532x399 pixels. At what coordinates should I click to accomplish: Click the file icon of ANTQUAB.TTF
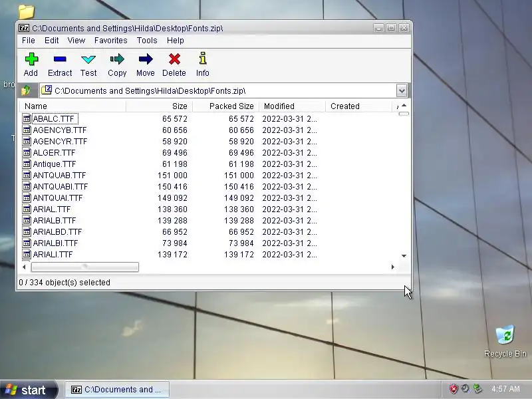[27, 175]
